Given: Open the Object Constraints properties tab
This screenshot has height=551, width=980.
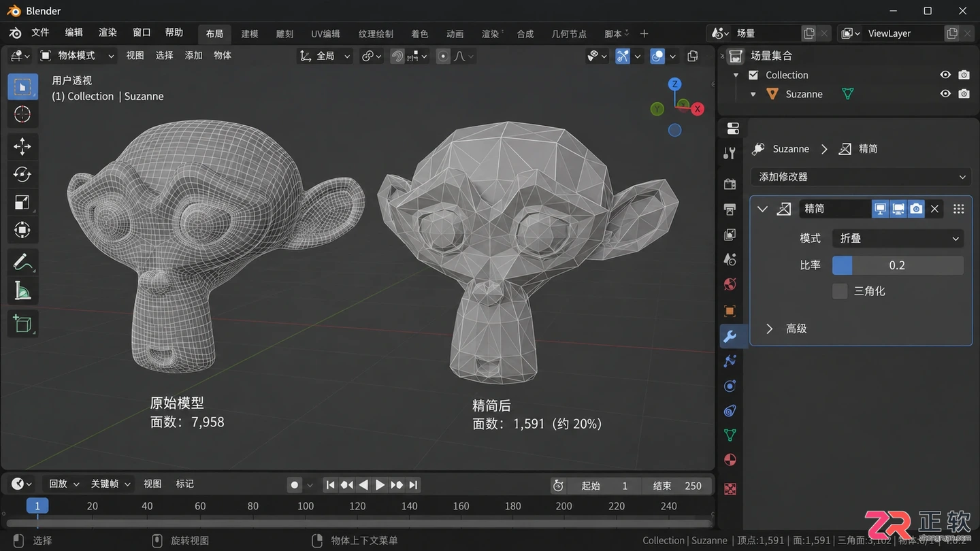Looking at the screenshot, I should (x=730, y=410).
